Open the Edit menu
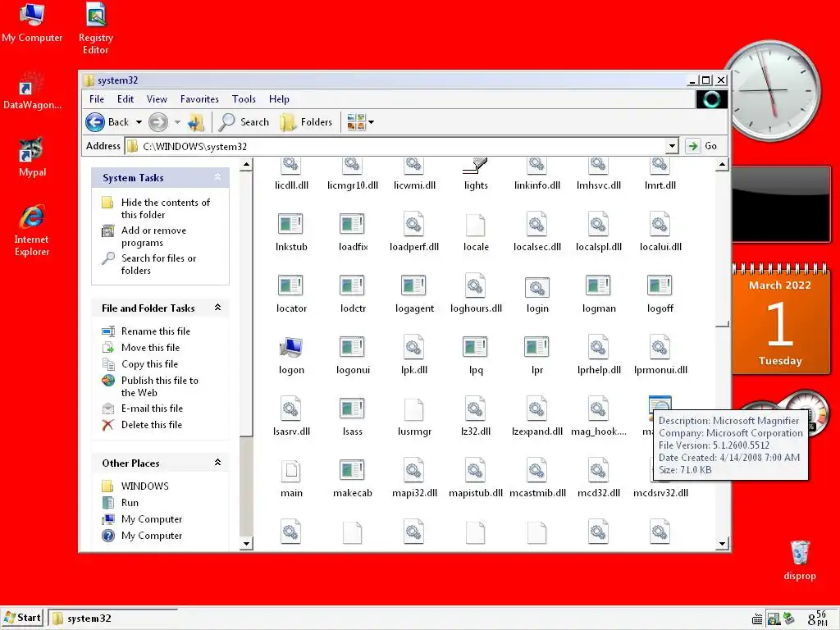 coord(126,99)
